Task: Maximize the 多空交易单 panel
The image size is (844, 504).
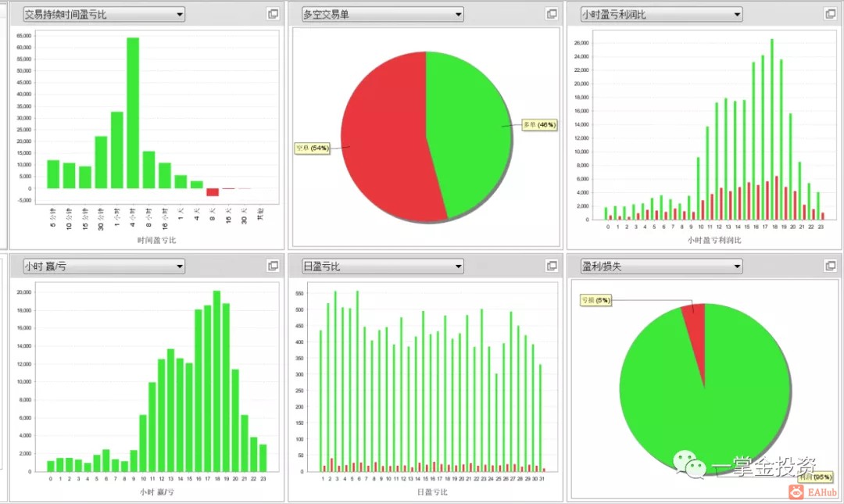Action: [552, 14]
